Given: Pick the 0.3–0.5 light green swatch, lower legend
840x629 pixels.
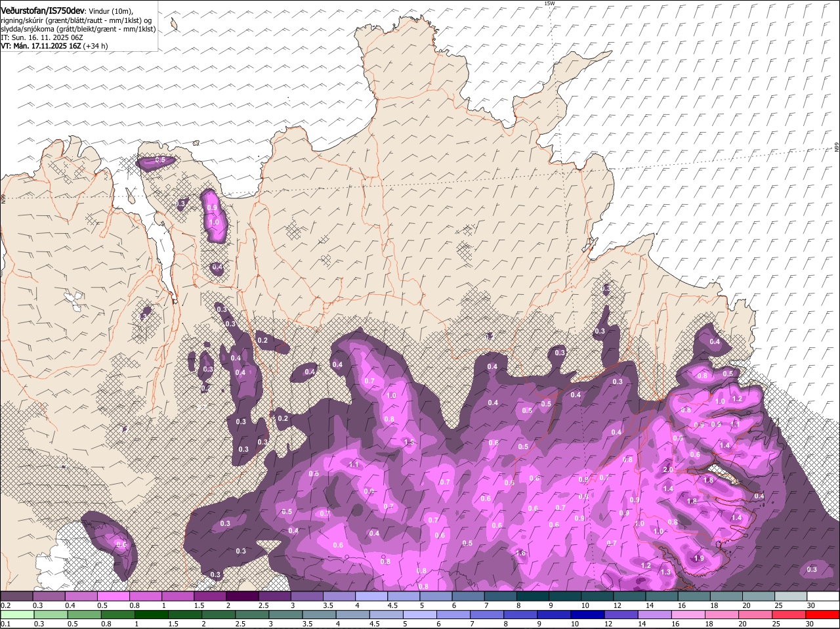Looking at the screenshot, I should 51,615.
